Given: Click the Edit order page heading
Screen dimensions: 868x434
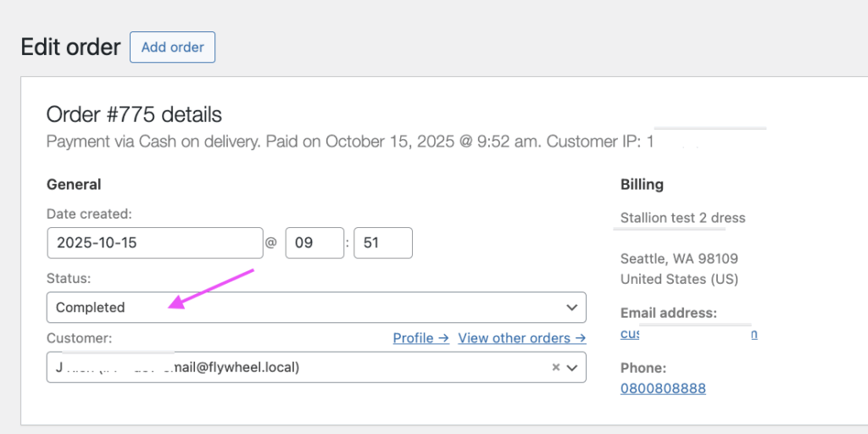Looking at the screenshot, I should 70,47.
